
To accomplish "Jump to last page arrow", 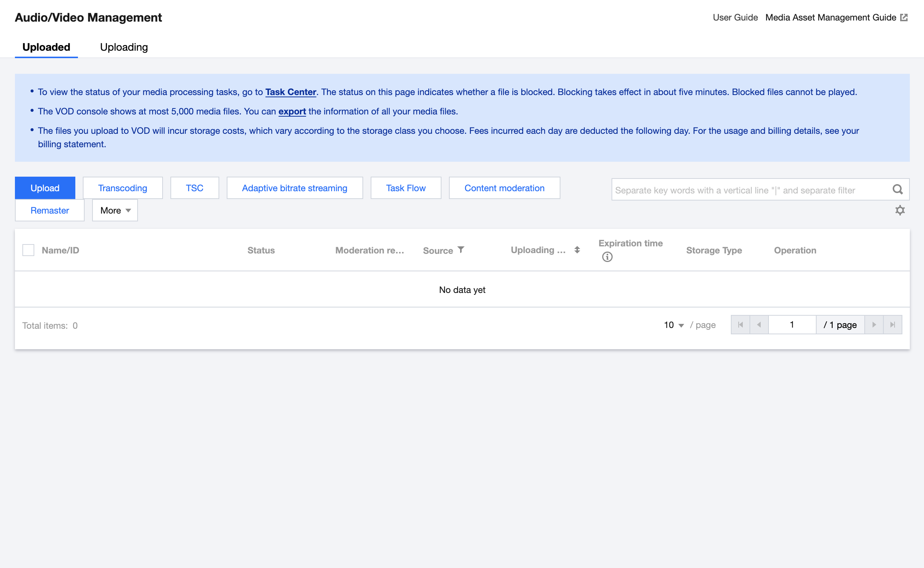I will point(893,325).
